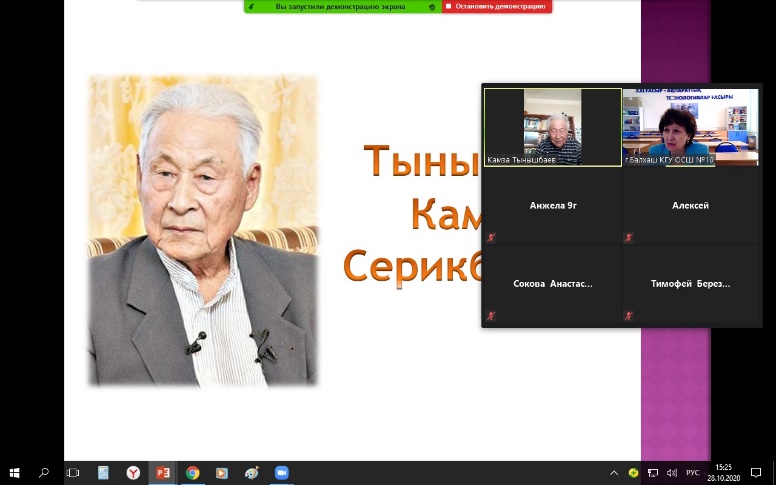Screen dimensions: 776x485
Task: Click muted microphone icon on Алексей tile
Action: pyautogui.click(x=629, y=238)
